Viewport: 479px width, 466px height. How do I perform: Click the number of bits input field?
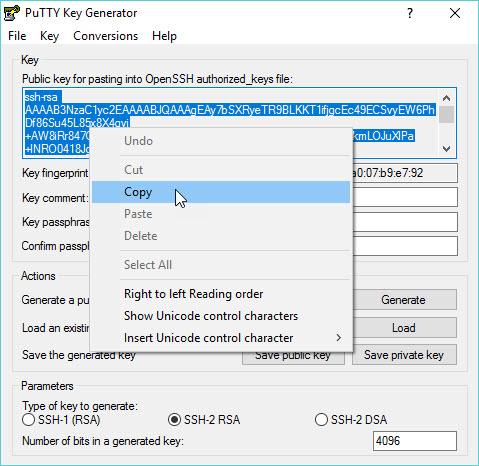click(415, 441)
